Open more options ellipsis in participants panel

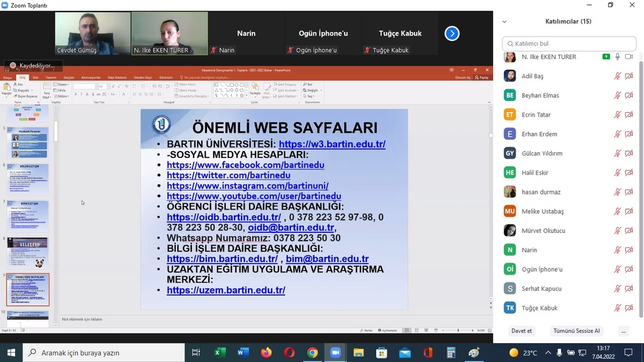pyautogui.click(x=623, y=331)
